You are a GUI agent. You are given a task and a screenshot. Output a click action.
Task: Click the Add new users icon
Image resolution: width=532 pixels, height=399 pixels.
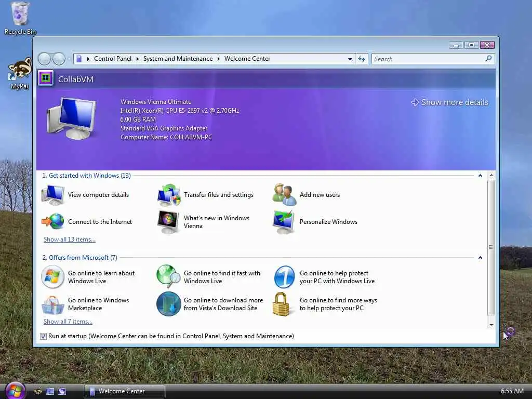click(284, 195)
